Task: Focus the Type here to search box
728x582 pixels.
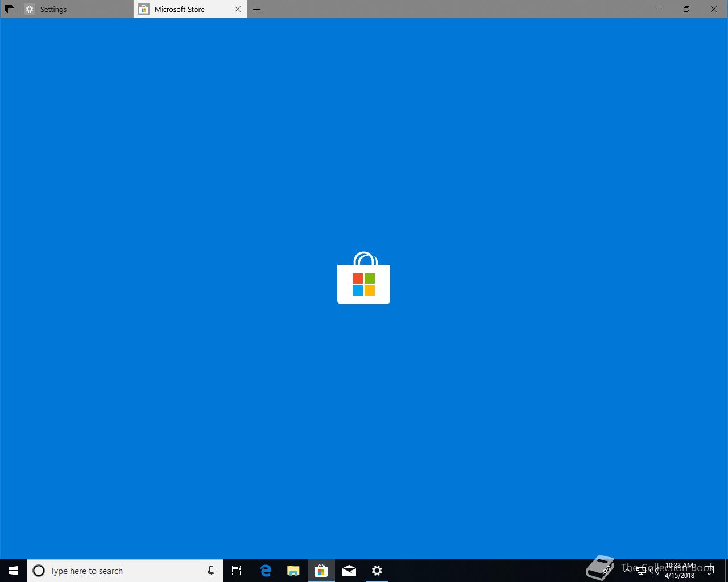Action: (125, 571)
